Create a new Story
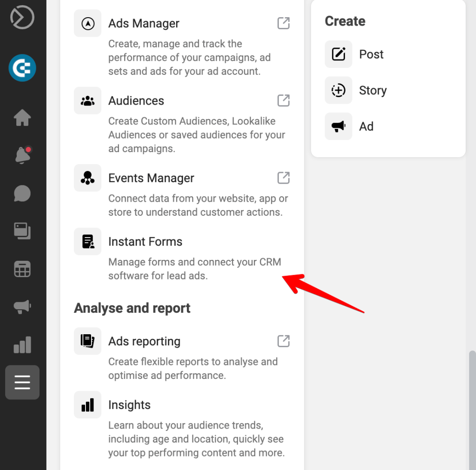This screenshot has height=470, width=476. (x=372, y=90)
